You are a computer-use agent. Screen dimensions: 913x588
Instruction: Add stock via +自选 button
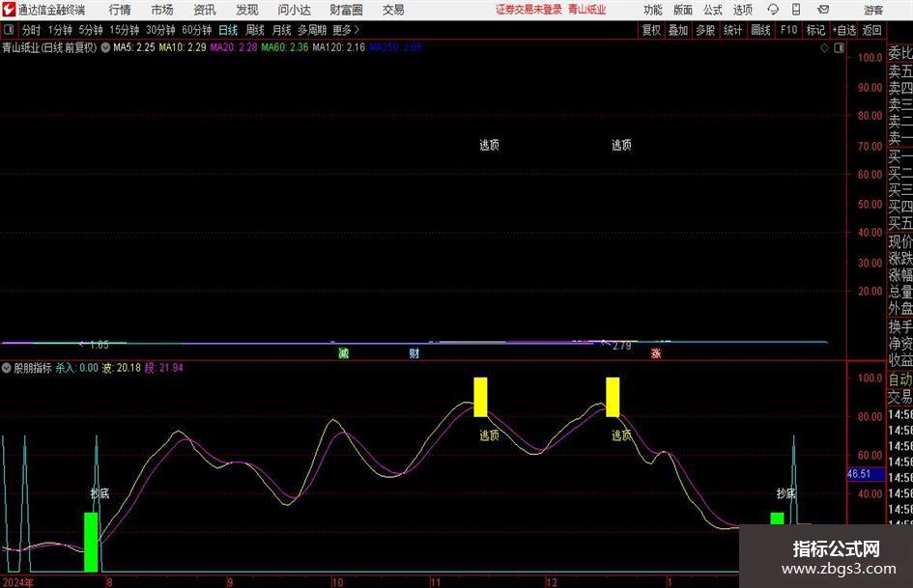(x=844, y=30)
